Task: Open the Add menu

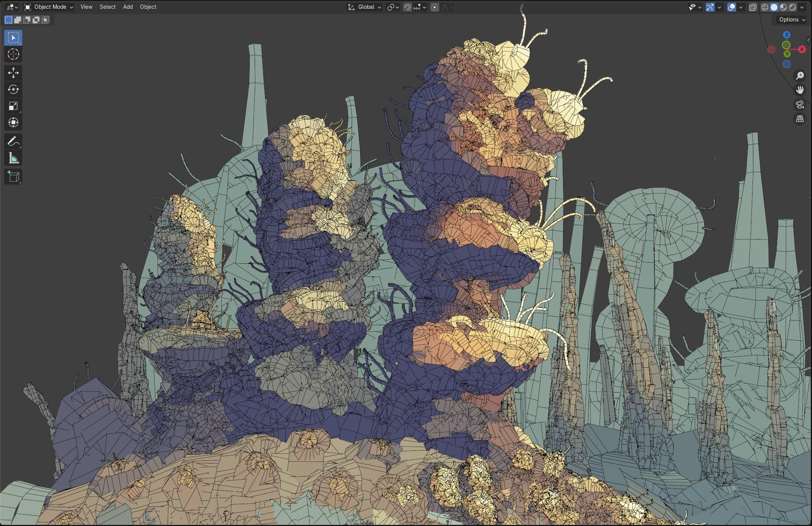Action: (x=128, y=7)
